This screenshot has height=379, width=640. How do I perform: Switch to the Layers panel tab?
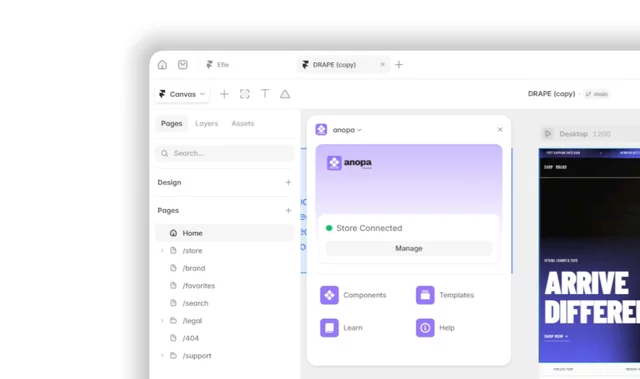click(x=207, y=123)
